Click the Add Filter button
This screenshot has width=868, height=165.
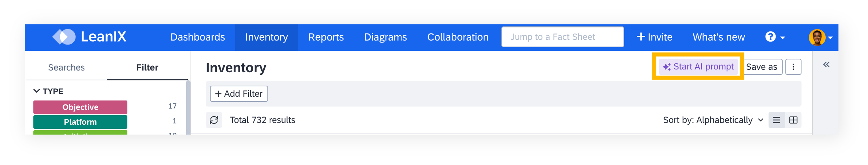(239, 94)
